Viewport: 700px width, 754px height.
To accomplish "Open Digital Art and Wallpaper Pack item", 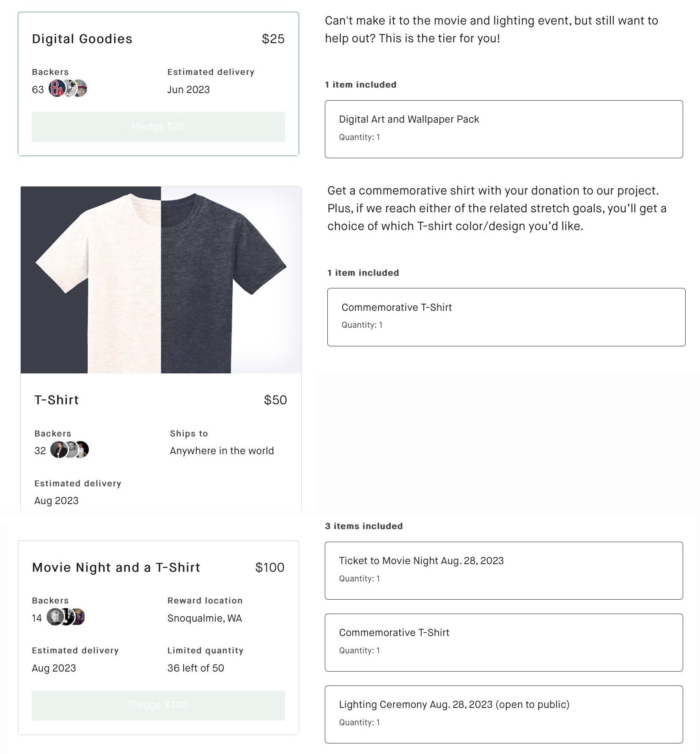I will point(503,129).
